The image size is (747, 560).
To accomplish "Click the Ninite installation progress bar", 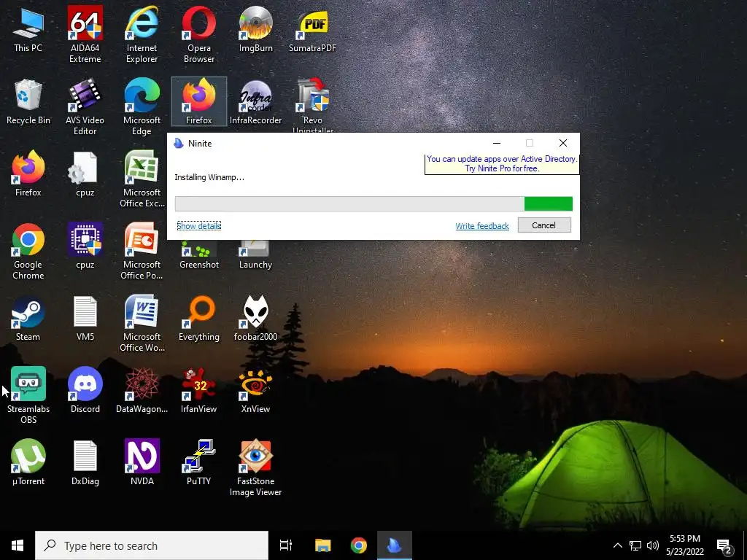I will (373, 204).
